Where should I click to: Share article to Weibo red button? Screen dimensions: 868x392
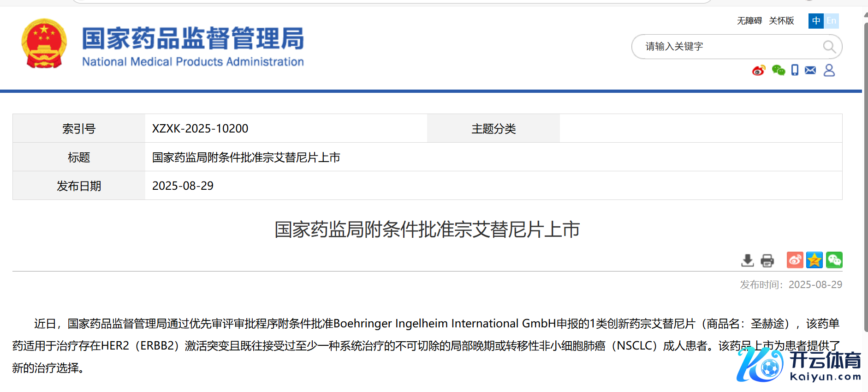click(x=795, y=260)
